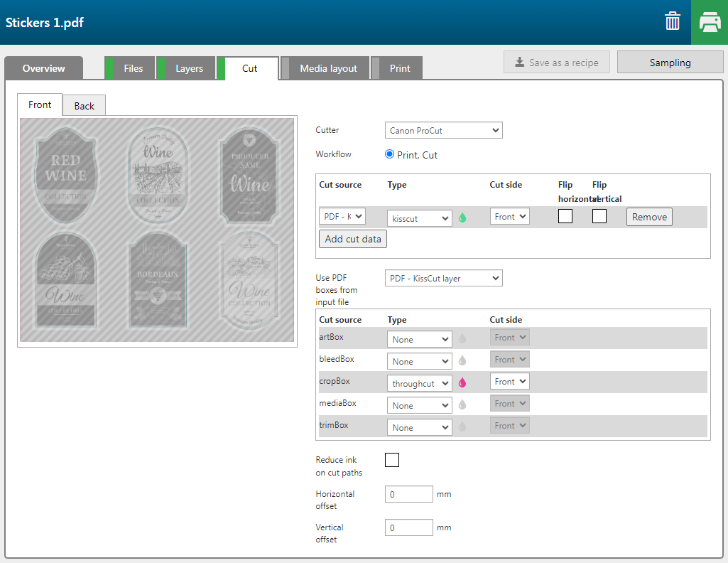Enable the Flip horizontal checkbox
This screenshot has height=563, width=728.
(x=565, y=216)
